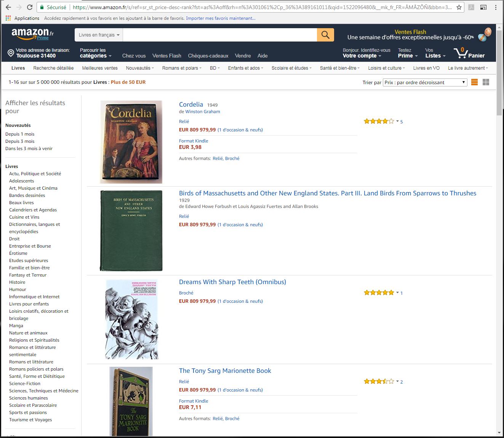Open the Chrome Applications shortcut icon

8,18
